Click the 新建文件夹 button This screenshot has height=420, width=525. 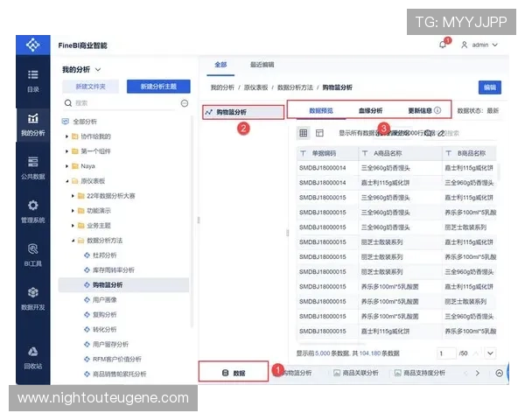(90, 87)
